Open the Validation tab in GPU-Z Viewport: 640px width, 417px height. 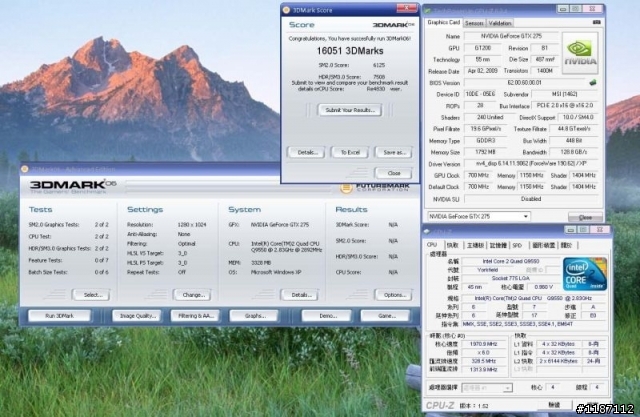coord(500,23)
